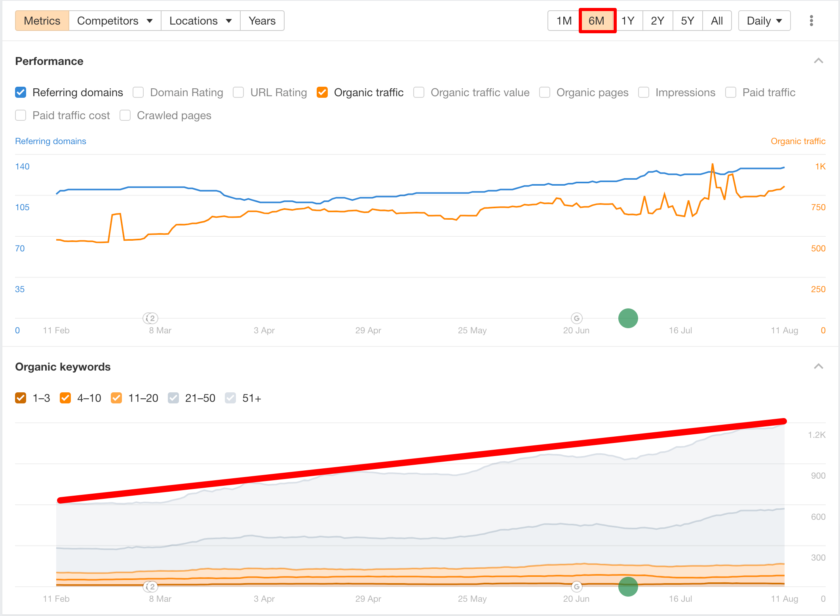This screenshot has height=616, width=840.
Task: Click the Google update marker near 20 Jun
Action: coord(577,318)
